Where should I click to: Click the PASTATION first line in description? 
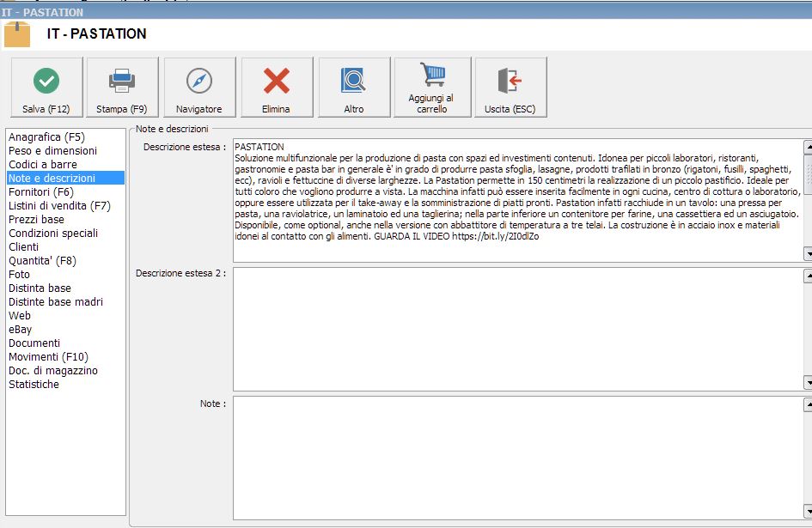pyautogui.click(x=259, y=147)
